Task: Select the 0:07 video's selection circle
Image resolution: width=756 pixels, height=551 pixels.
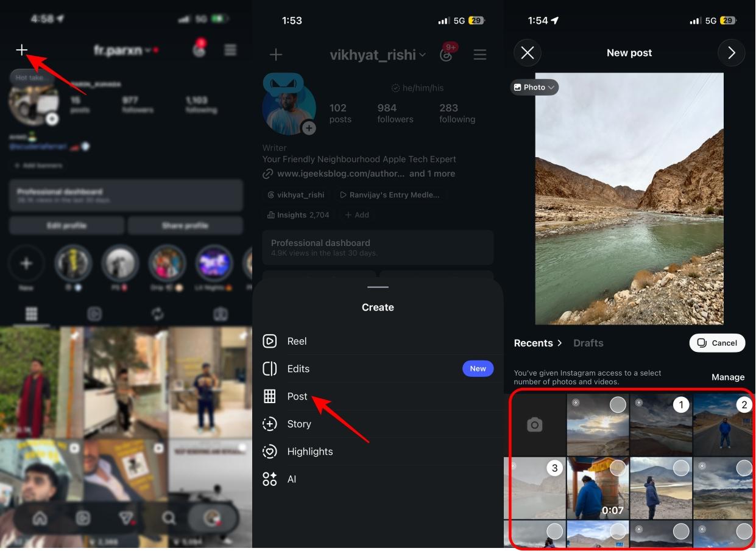Action: [618, 468]
